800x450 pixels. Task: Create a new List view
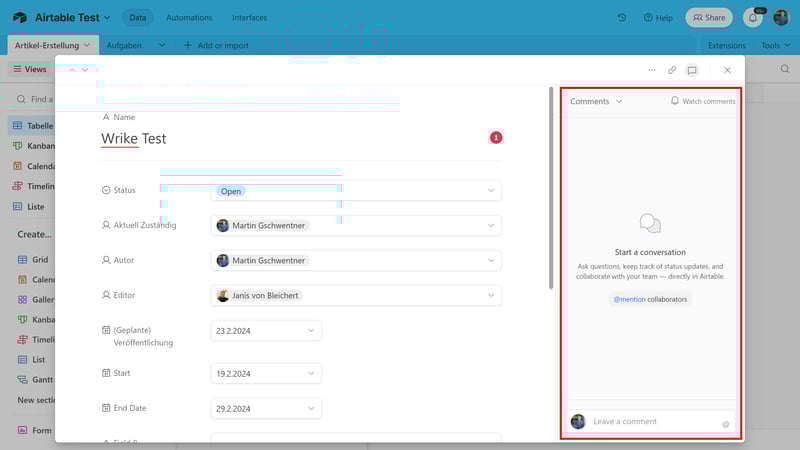pos(32,360)
